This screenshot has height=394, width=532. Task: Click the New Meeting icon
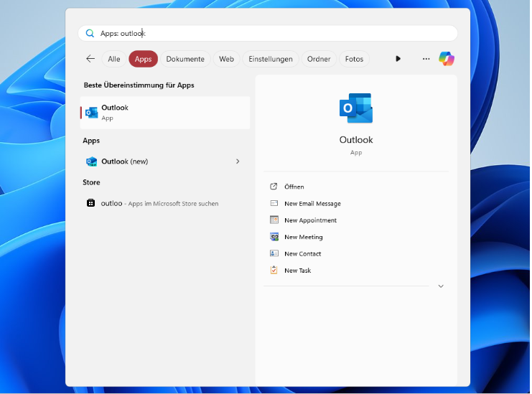[x=274, y=237]
